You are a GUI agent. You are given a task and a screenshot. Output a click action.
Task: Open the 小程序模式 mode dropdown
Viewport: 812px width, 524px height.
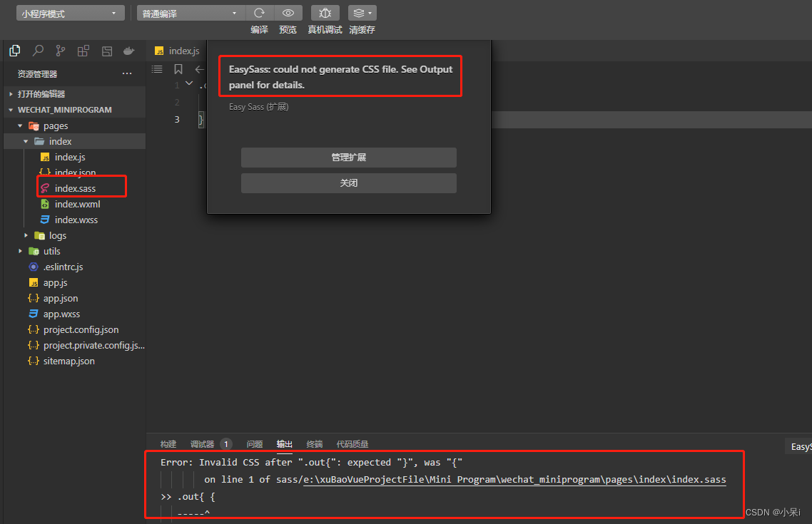coord(69,12)
